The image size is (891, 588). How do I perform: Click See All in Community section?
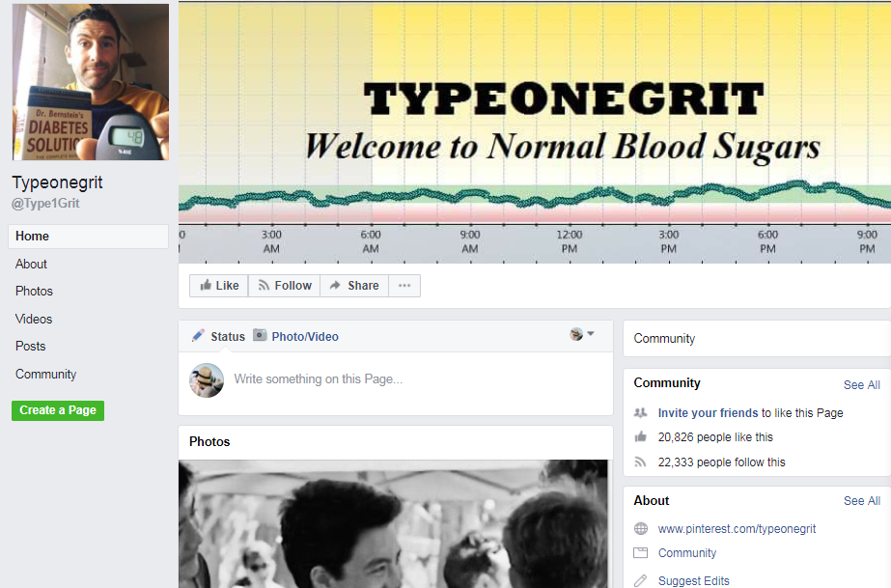tap(861, 385)
